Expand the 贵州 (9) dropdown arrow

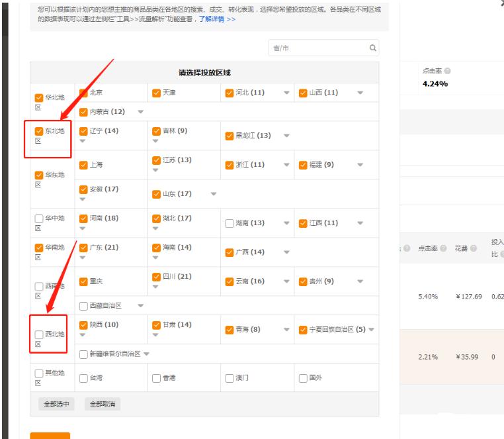360,281
